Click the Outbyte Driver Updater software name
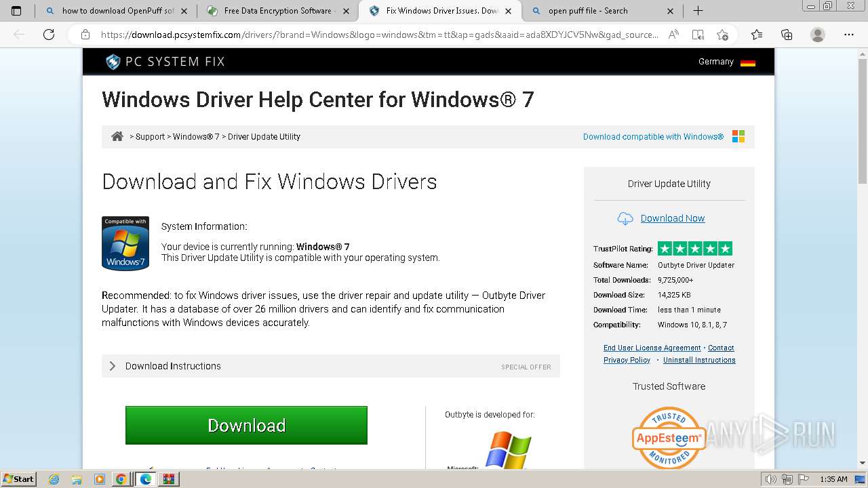This screenshot has height=488, width=868. pos(696,265)
